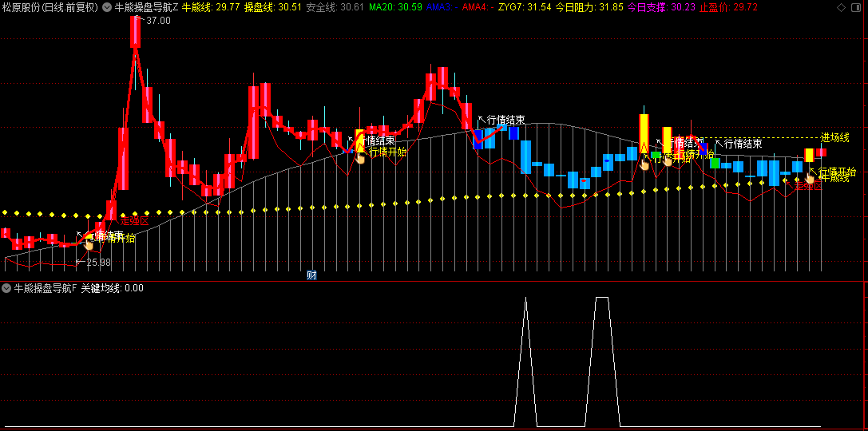The height and width of the screenshot is (431, 868).
Task: Click the 财 marker on the time axis
Action: 311,275
